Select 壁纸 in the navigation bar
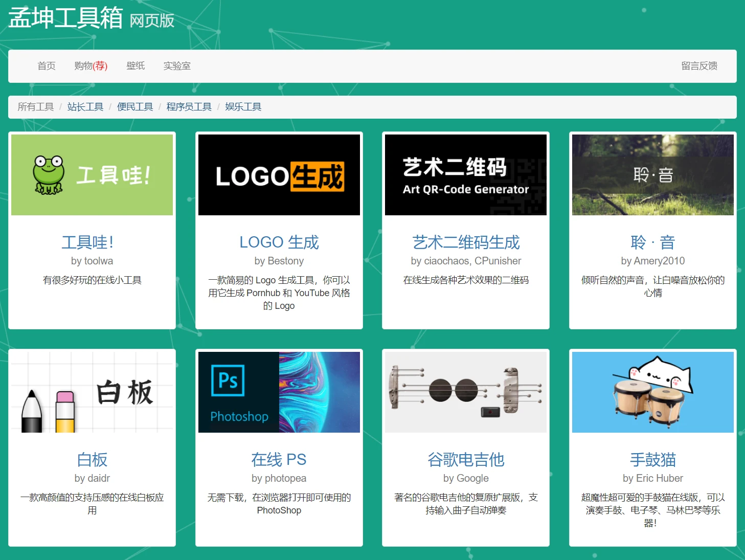The image size is (745, 560). (x=136, y=66)
